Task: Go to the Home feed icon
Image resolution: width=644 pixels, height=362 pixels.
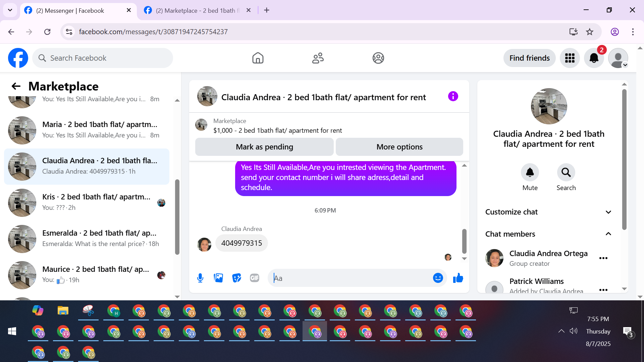Action: (258, 58)
